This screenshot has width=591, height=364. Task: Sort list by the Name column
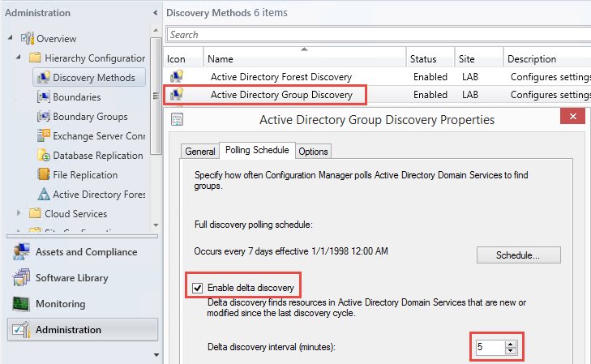point(305,58)
